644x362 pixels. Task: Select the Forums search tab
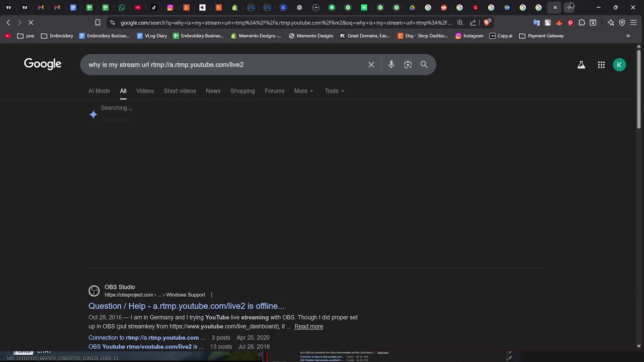274,91
